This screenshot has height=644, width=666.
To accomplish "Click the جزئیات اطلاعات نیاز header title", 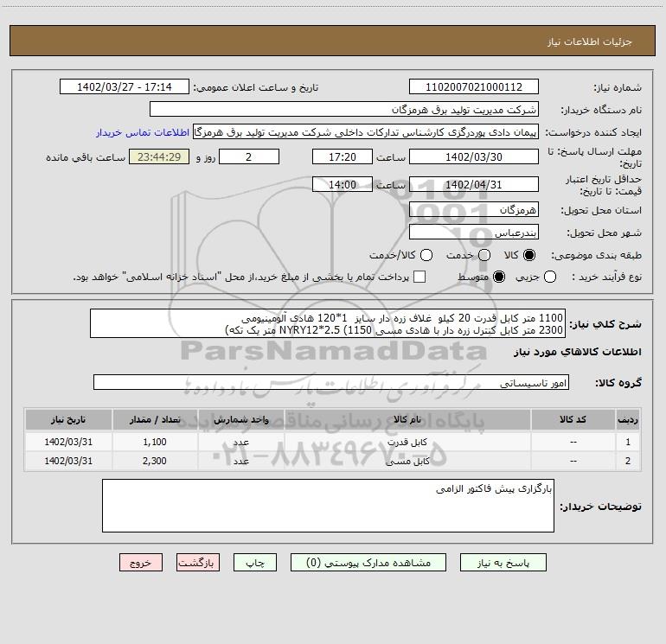I will click(589, 41).
